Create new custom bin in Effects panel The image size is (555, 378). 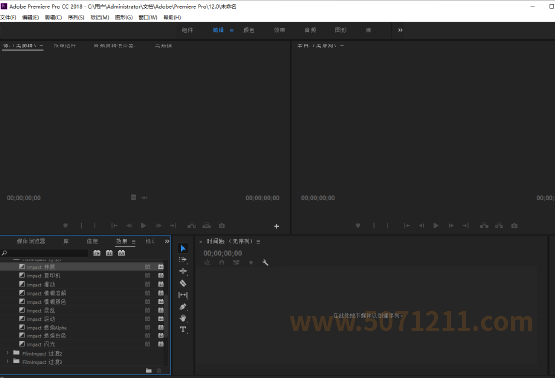149,370
